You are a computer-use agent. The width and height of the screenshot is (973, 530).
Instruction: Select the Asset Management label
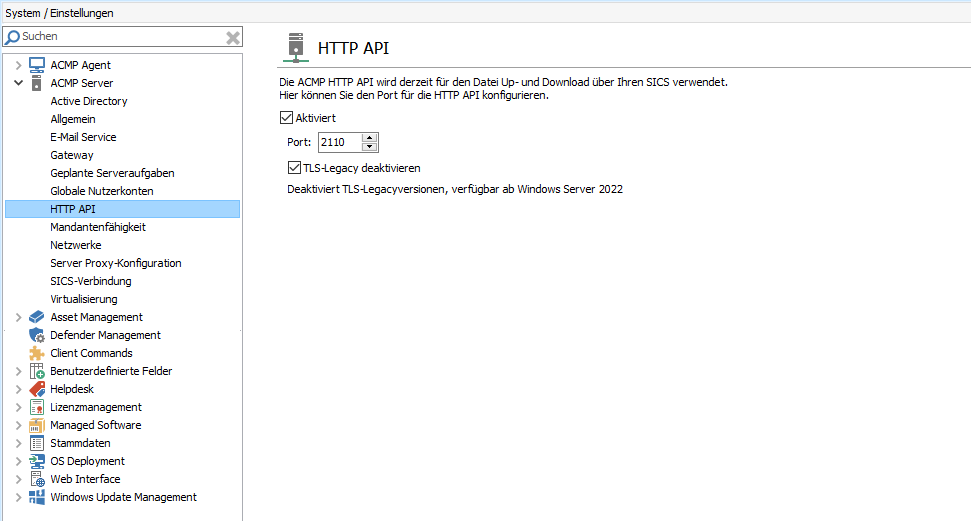pos(96,317)
